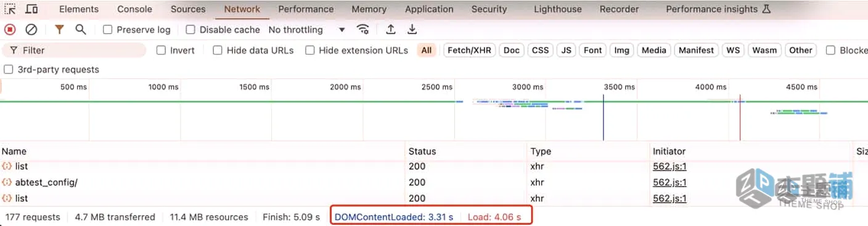The height and width of the screenshot is (226, 868).
Task: Switch to the Elements tab
Action: click(79, 9)
